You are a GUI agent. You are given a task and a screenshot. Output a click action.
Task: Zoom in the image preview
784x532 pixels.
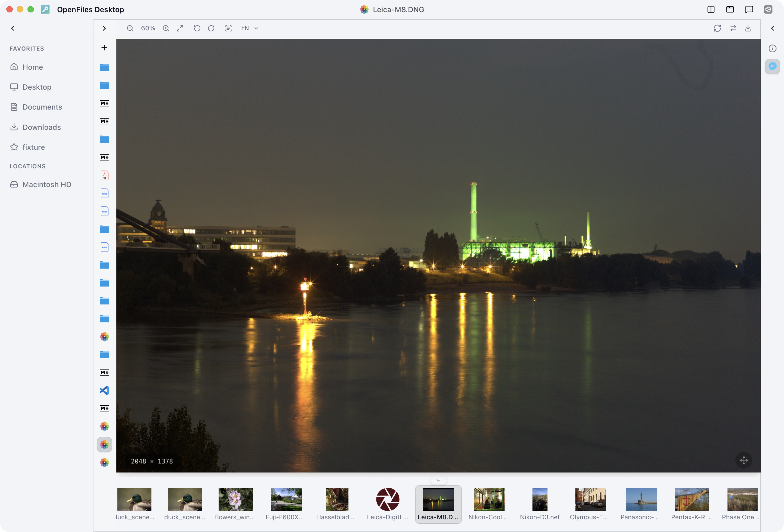pos(166,28)
